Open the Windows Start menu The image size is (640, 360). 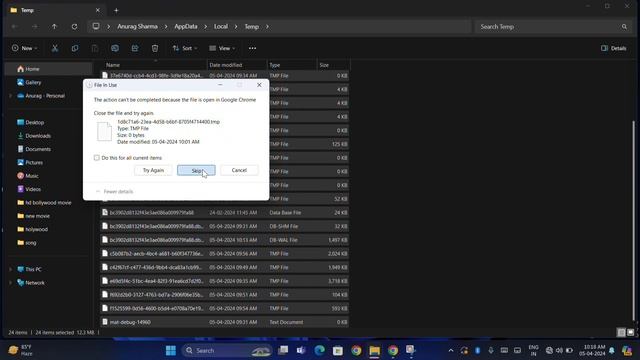pos(171,350)
